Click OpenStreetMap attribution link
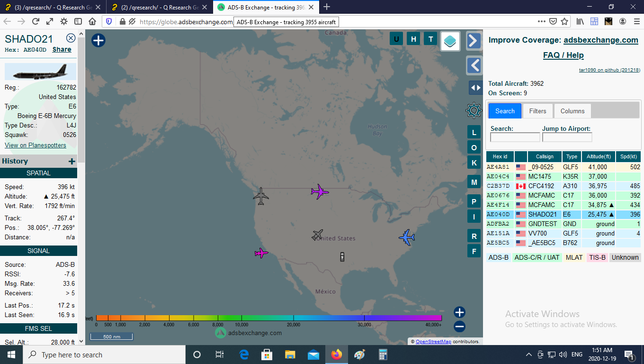This screenshot has width=644, height=364. coord(433,341)
